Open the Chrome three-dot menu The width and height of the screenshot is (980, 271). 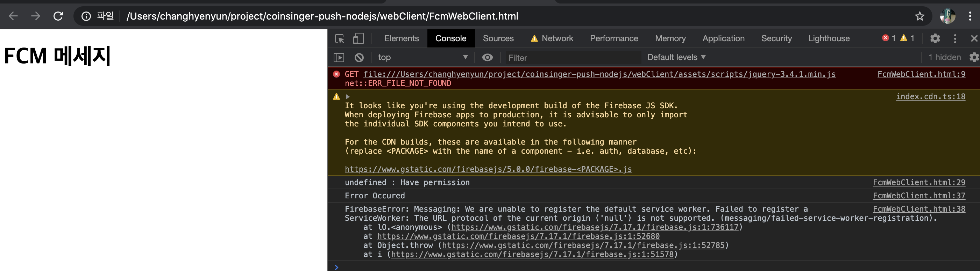(970, 16)
